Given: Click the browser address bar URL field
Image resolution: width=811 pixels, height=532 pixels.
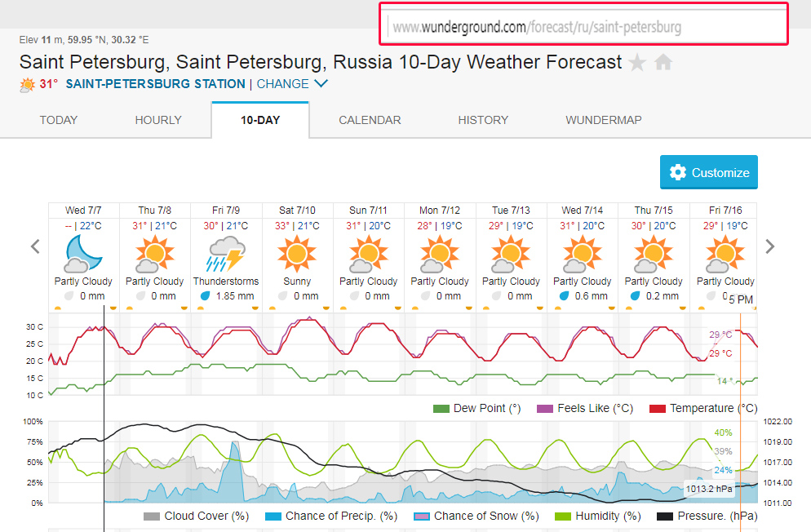Looking at the screenshot, I should (x=583, y=27).
